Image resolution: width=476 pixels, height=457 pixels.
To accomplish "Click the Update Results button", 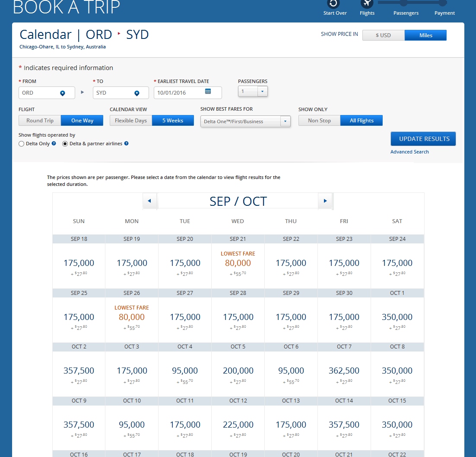I will click(423, 139).
